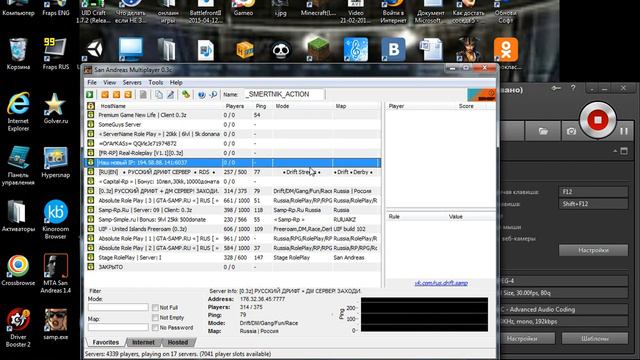Select the Stage RolePlay | Server: I row
This screenshot has width=640, height=360.
coord(233,258)
